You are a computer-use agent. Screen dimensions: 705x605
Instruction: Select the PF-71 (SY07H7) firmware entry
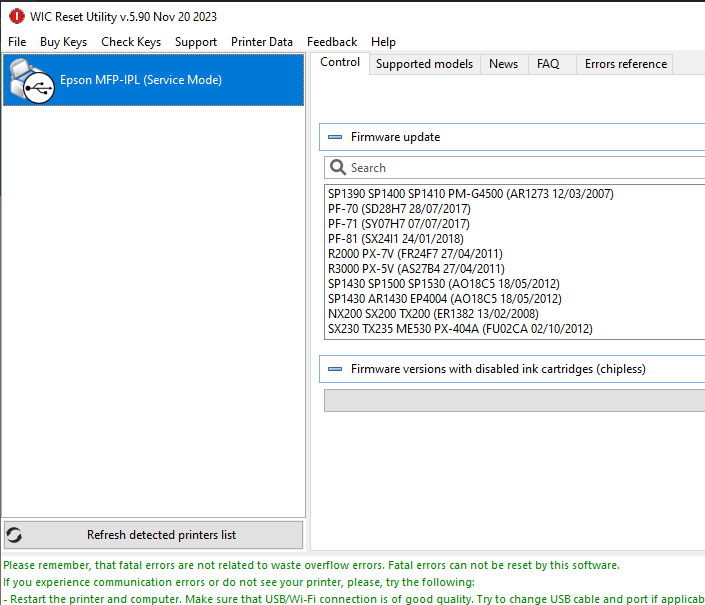pyautogui.click(x=399, y=224)
